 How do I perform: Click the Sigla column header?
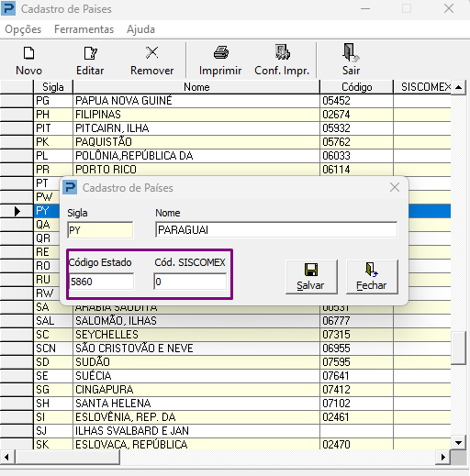[x=53, y=87]
